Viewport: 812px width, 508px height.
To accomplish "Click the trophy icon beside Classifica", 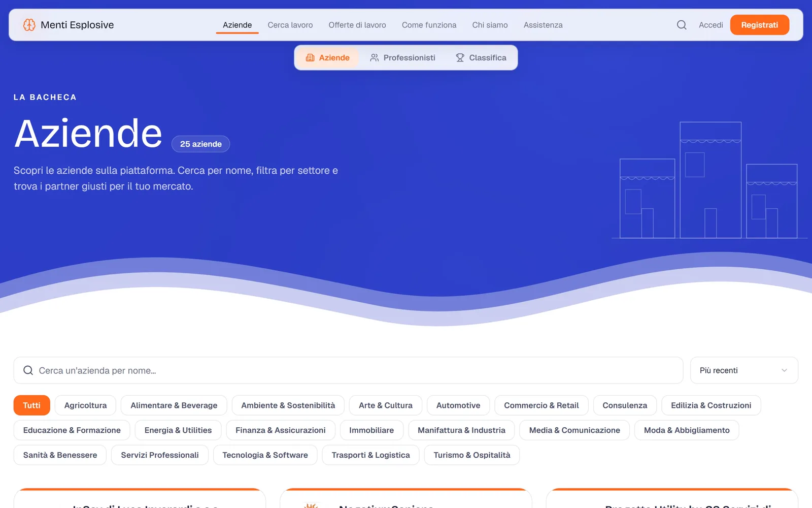I will (x=460, y=58).
